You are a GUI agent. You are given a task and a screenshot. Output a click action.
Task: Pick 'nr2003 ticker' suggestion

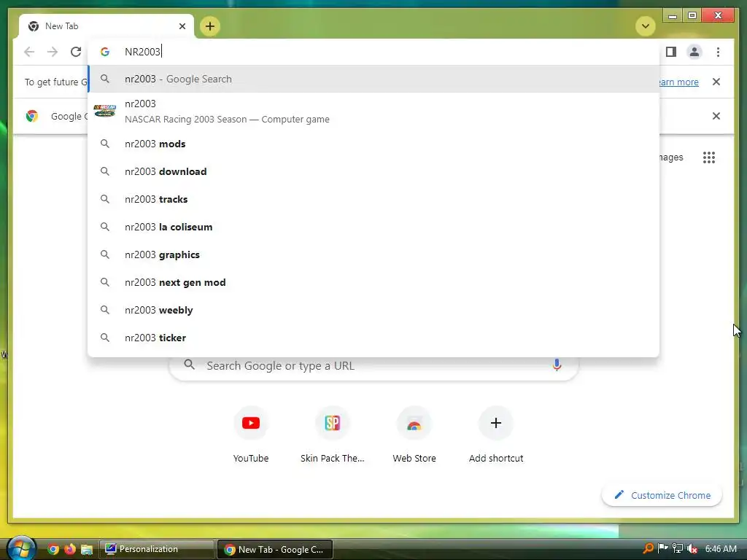(374, 338)
